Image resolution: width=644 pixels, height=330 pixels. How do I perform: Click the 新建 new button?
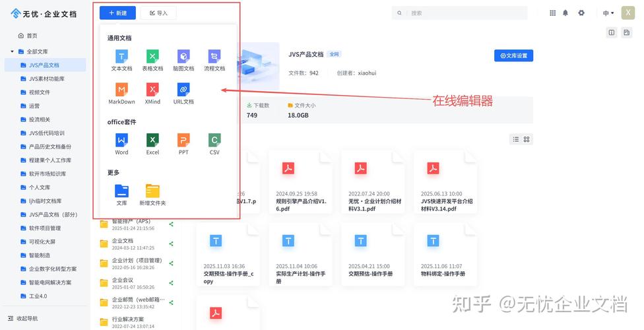(117, 13)
